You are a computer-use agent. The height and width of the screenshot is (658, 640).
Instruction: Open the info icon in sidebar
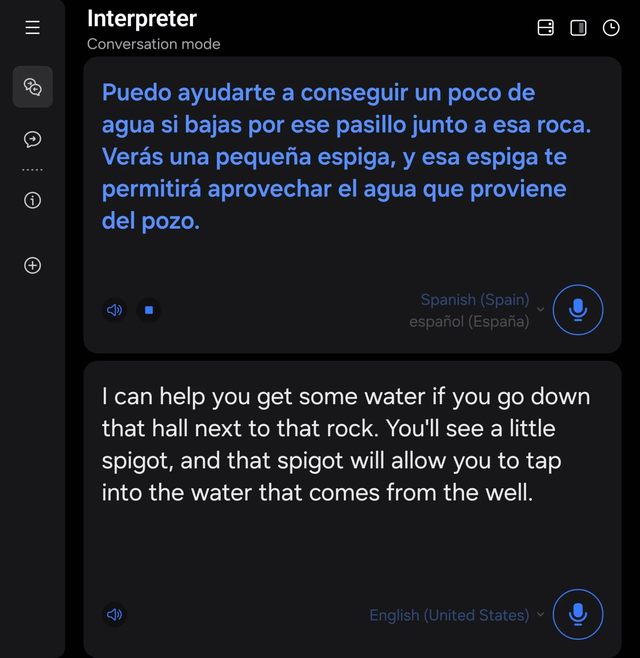(x=32, y=200)
